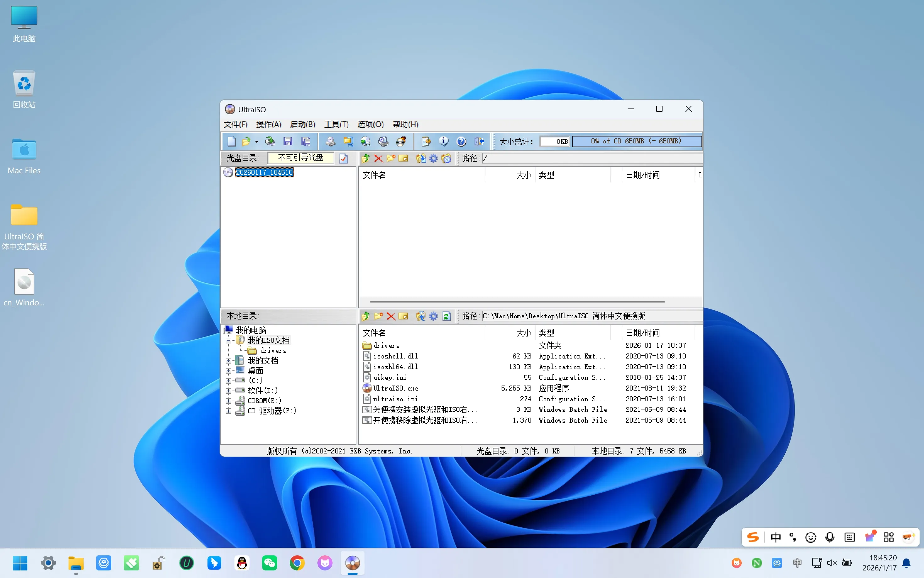This screenshot has height=578, width=924.
Task: Click the new folder icon in disc pane toolbar
Action: pos(391,158)
